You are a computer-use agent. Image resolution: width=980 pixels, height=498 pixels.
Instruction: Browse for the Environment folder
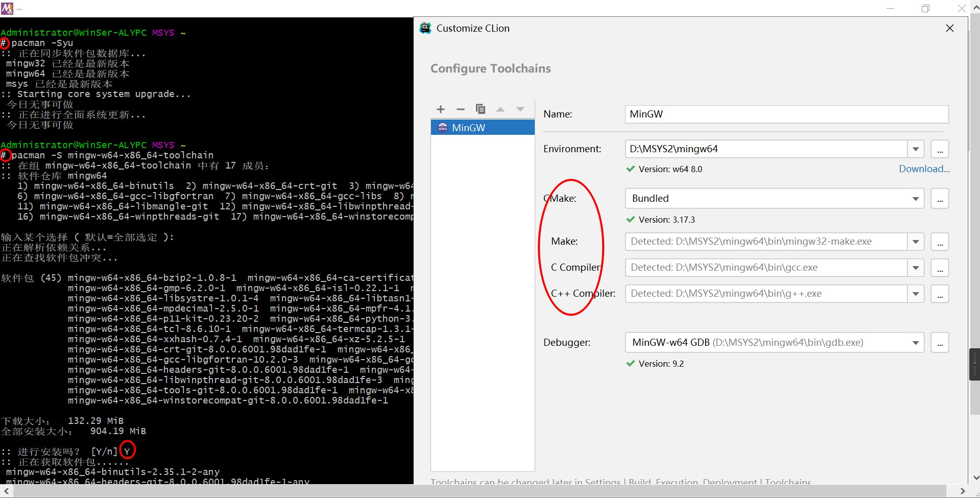(940, 149)
